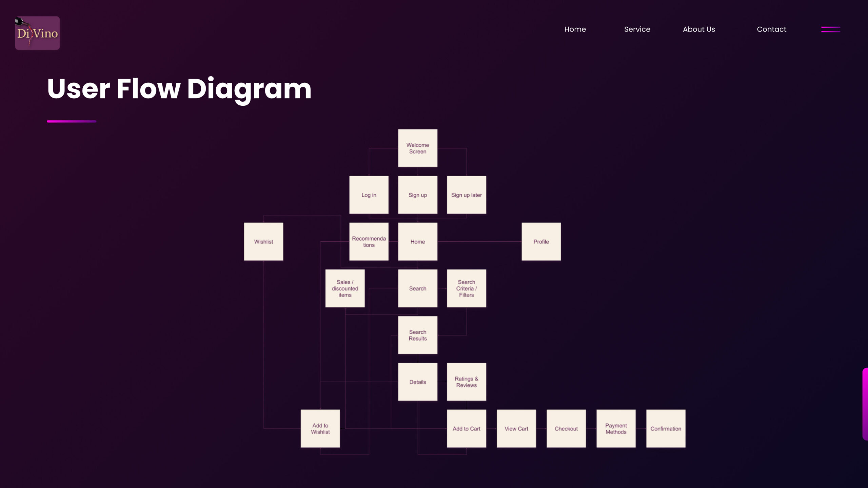Click the About Us navigation link
This screenshot has height=488, width=868.
[x=699, y=29]
